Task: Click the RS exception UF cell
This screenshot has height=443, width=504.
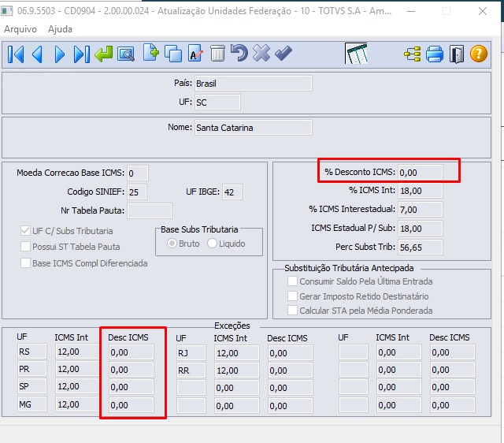Action: (32, 352)
